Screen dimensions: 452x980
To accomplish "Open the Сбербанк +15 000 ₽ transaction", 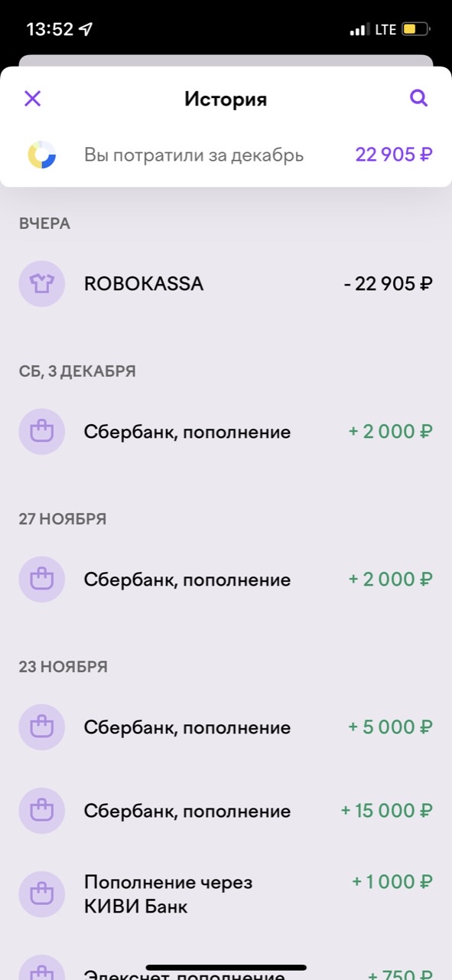I will click(226, 811).
